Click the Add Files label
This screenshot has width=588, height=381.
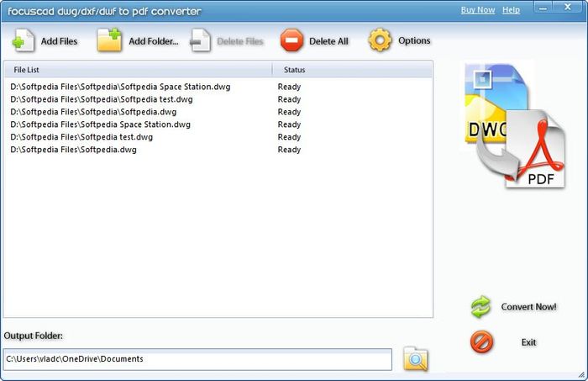59,41
